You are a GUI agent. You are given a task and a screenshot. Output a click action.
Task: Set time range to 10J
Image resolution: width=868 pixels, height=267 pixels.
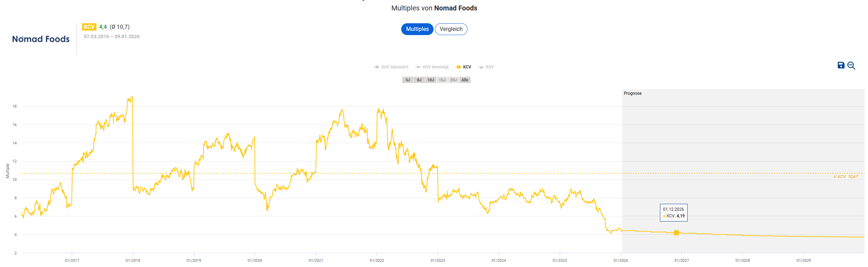pyautogui.click(x=431, y=80)
